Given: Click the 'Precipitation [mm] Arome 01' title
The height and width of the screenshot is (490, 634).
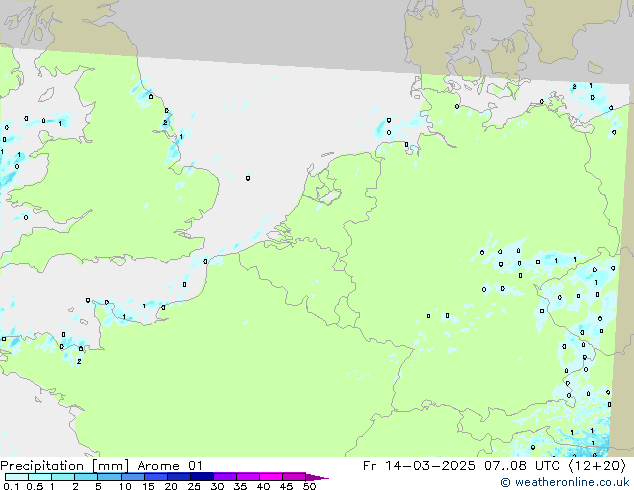Looking at the screenshot, I should 101,466.
